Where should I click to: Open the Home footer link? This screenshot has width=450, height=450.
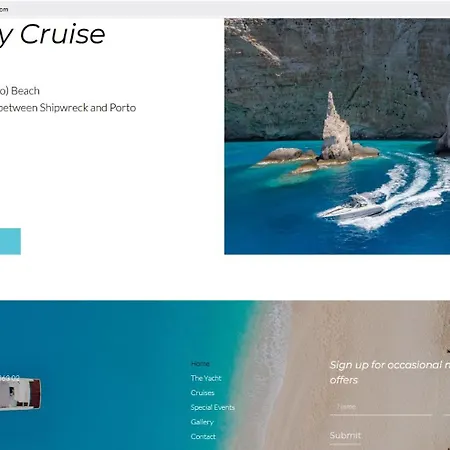pos(200,364)
